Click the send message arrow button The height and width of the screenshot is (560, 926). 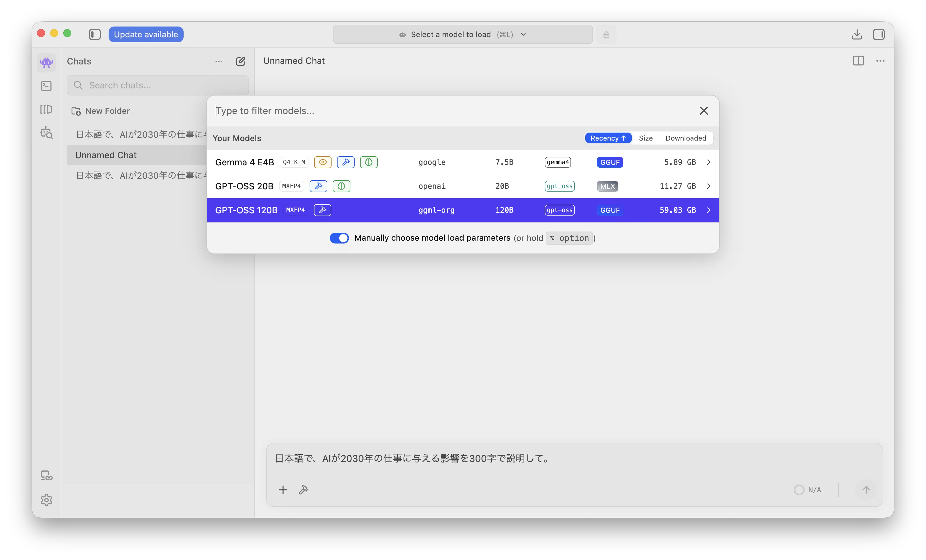(866, 490)
